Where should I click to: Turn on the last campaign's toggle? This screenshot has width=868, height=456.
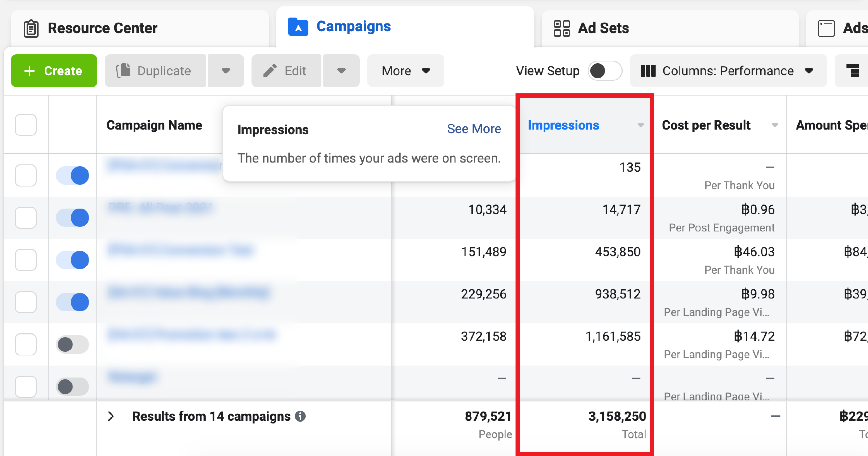pyautogui.click(x=72, y=387)
